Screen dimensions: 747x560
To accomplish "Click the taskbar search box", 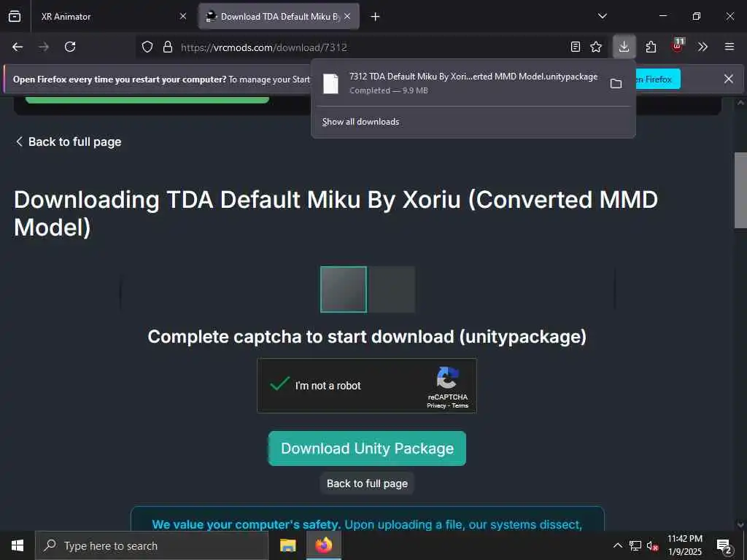I will click(152, 545).
